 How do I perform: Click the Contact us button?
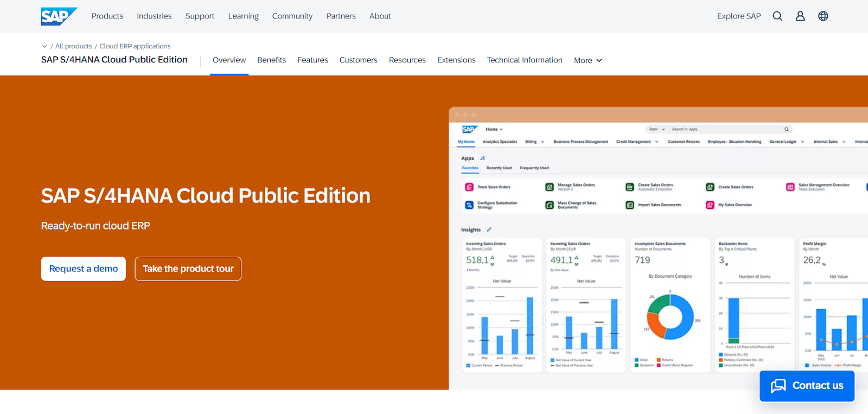coord(807,386)
